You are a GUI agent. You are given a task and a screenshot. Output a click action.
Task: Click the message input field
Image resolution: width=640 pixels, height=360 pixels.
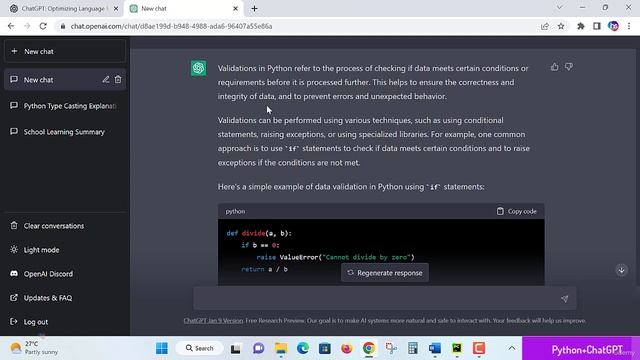(x=385, y=299)
